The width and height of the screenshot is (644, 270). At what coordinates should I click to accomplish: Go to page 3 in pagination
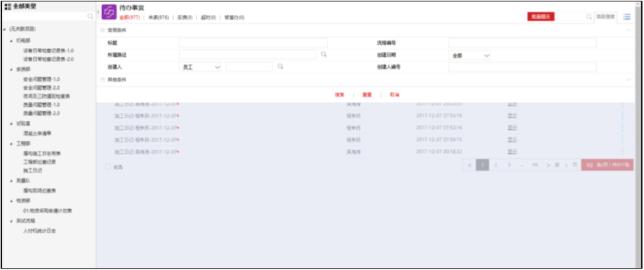click(x=509, y=165)
